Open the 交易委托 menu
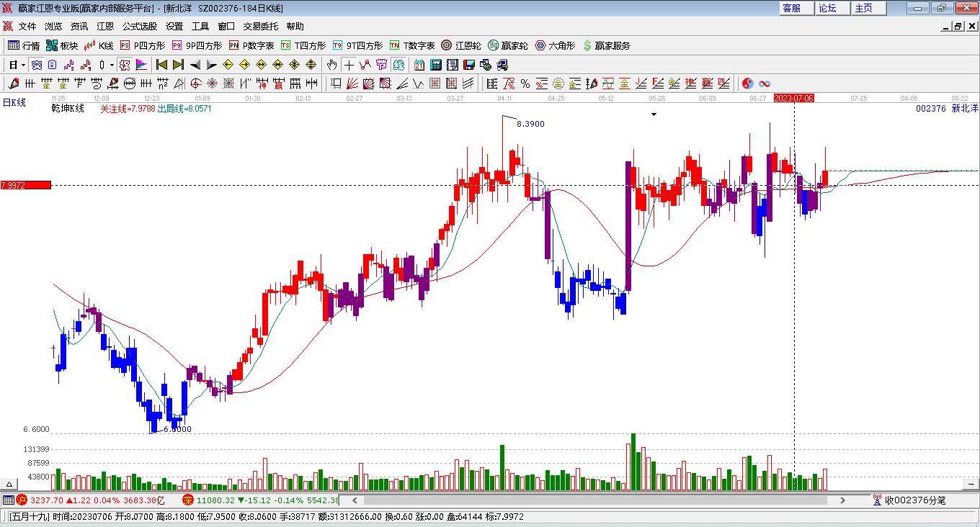The height and width of the screenshot is (527, 980). (261, 27)
